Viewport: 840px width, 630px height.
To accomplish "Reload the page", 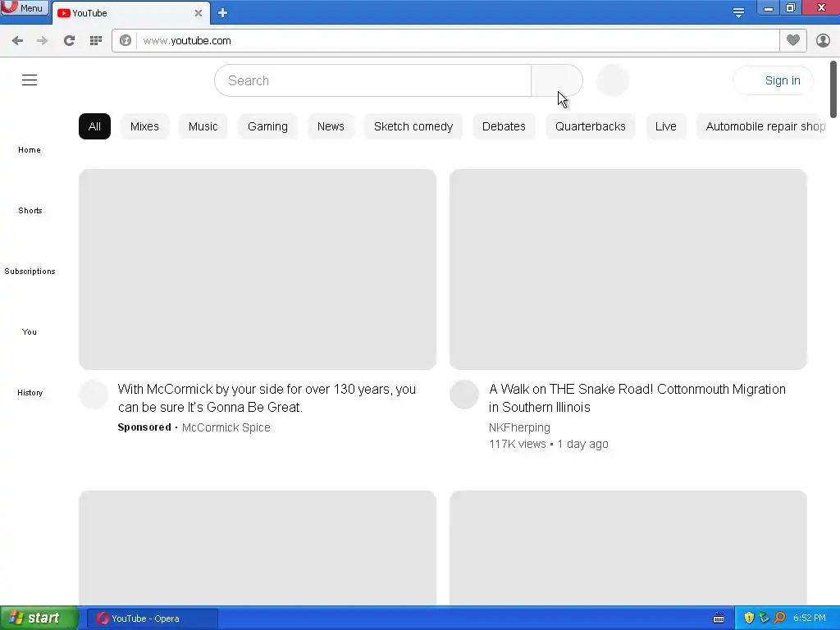I will [x=69, y=41].
